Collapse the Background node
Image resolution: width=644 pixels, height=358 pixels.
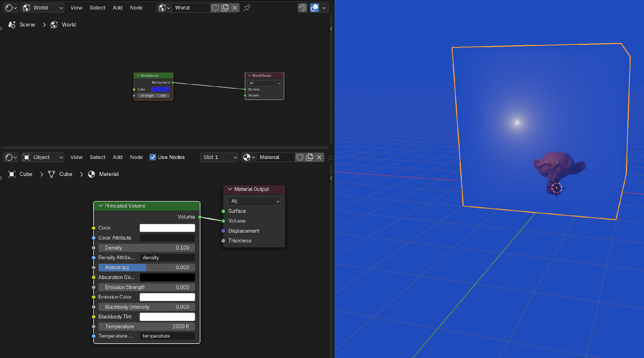[138, 76]
